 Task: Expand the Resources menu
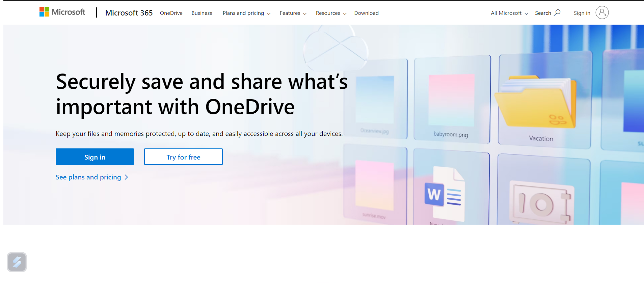[x=331, y=13]
